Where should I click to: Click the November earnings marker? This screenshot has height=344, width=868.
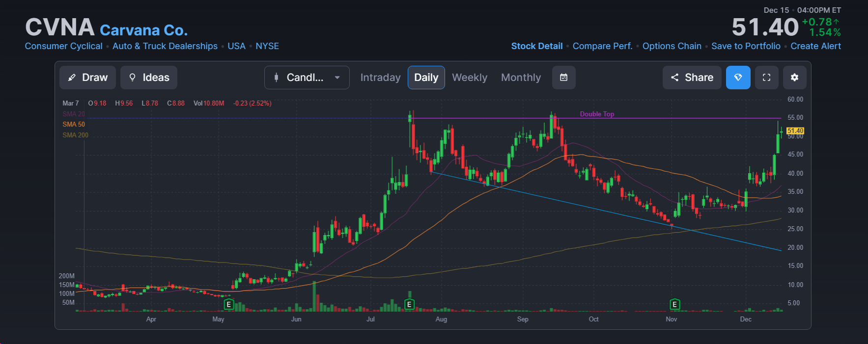pos(674,304)
